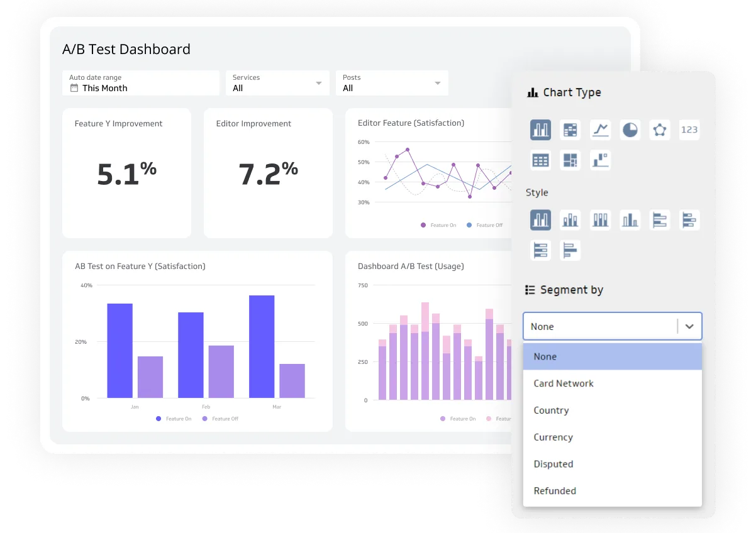Viewport: 756px width, 533px height.
Task: Expand the Posts filter dropdown
Action: pyautogui.click(x=392, y=83)
